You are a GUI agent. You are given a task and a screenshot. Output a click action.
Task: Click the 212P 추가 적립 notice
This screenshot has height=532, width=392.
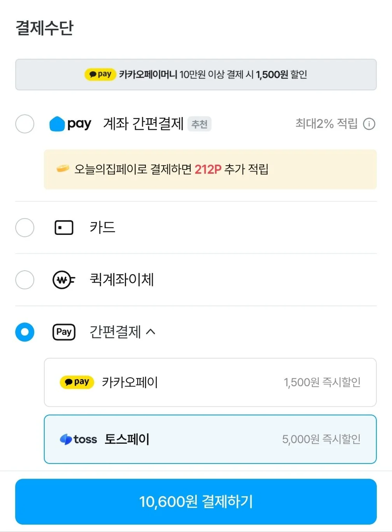coord(210,170)
